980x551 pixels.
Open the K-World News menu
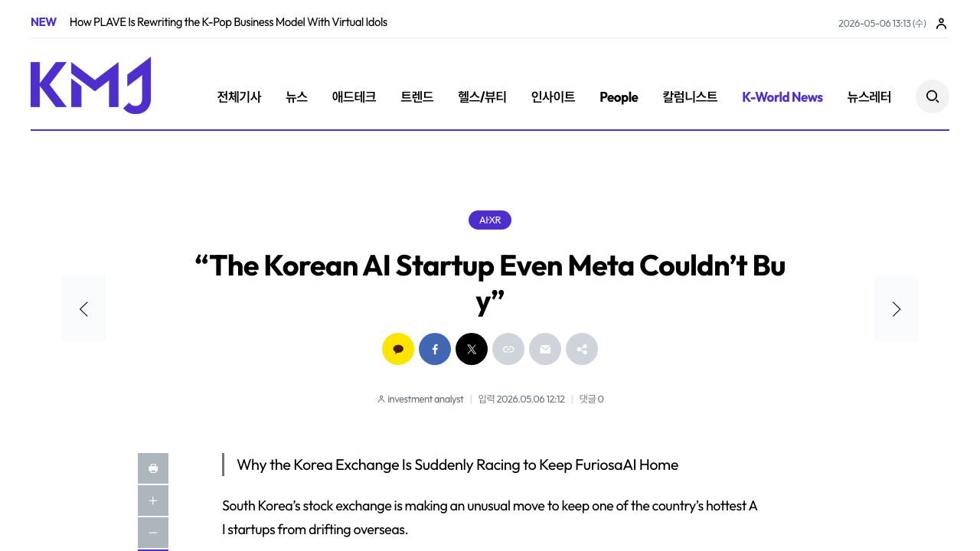[x=782, y=97]
